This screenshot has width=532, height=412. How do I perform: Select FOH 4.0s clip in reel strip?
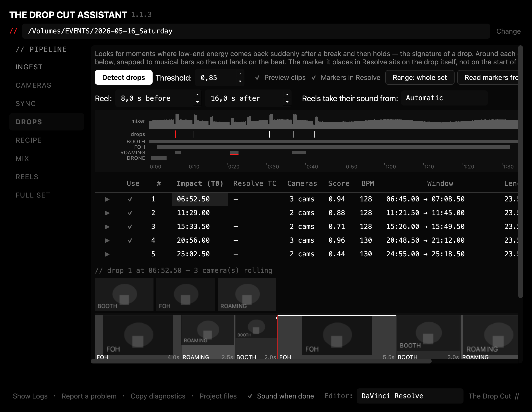click(x=138, y=337)
